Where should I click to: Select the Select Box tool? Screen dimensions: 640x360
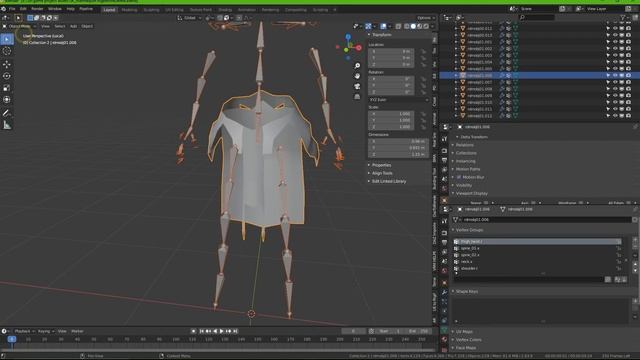(x=7, y=39)
